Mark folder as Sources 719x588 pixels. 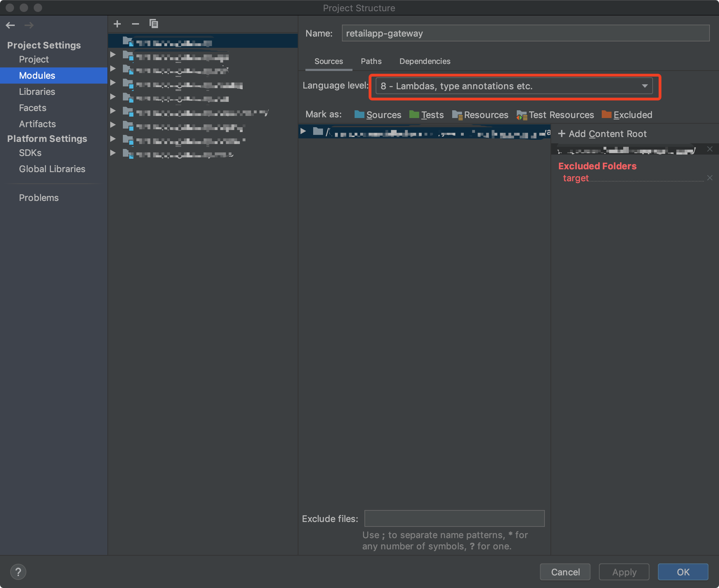coord(378,115)
